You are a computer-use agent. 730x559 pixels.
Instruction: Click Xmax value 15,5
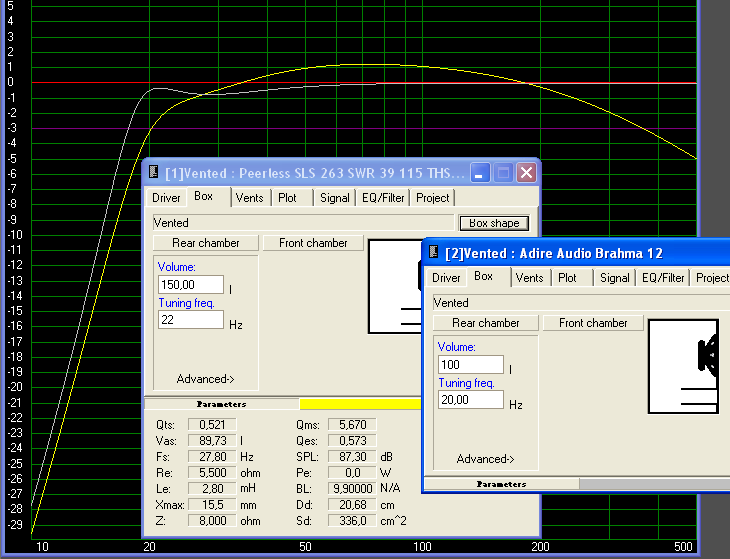tap(212, 505)
